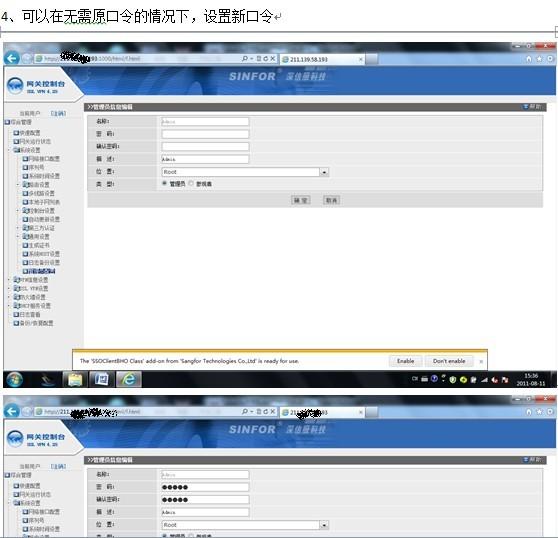Click the 取消 cancel button in upper form
558x538 pixels.
[x=331, y=200]
